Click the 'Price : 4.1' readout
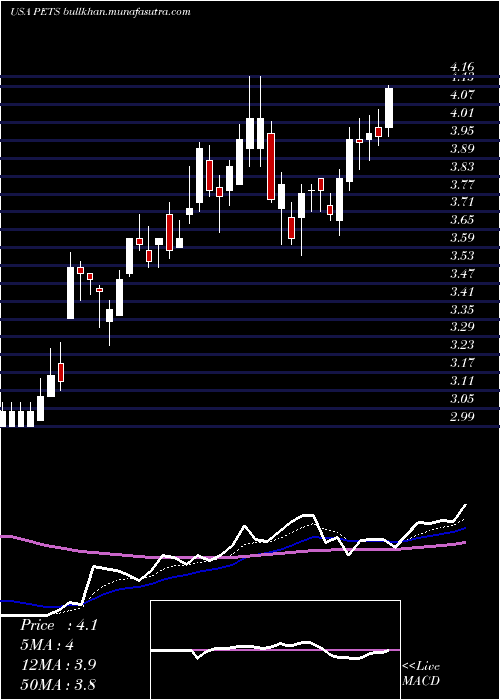Viewport: 500px width, 700px height. pos(58,625)
